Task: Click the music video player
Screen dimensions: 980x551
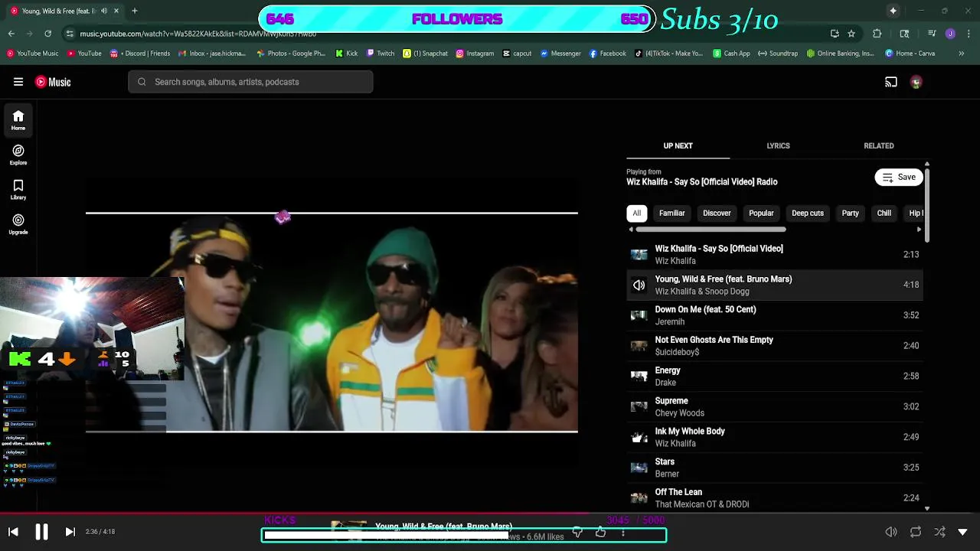Action: (332, 322)
